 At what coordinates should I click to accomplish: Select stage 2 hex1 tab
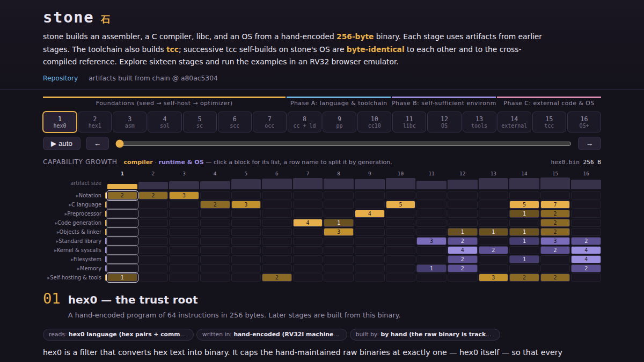pyautogui.click(x=95, y=122)
